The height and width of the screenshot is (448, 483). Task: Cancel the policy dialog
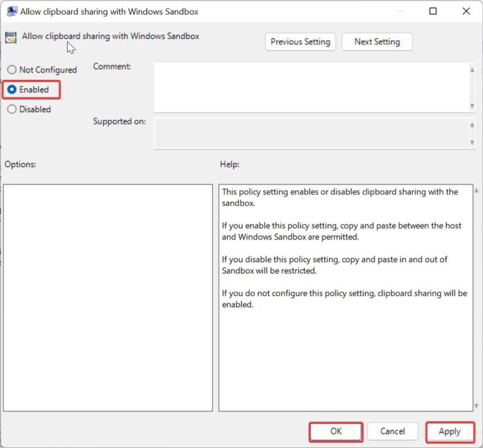[392, 432]
